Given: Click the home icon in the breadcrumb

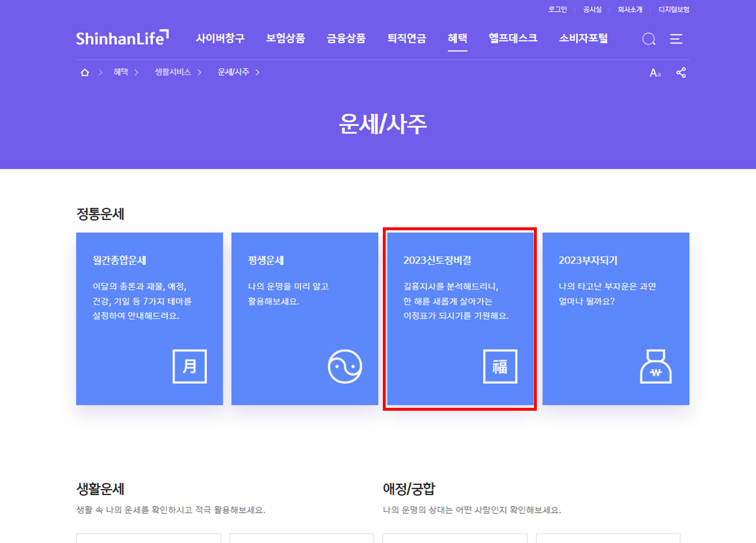Looking at the screenshot, I should point(84,72).
